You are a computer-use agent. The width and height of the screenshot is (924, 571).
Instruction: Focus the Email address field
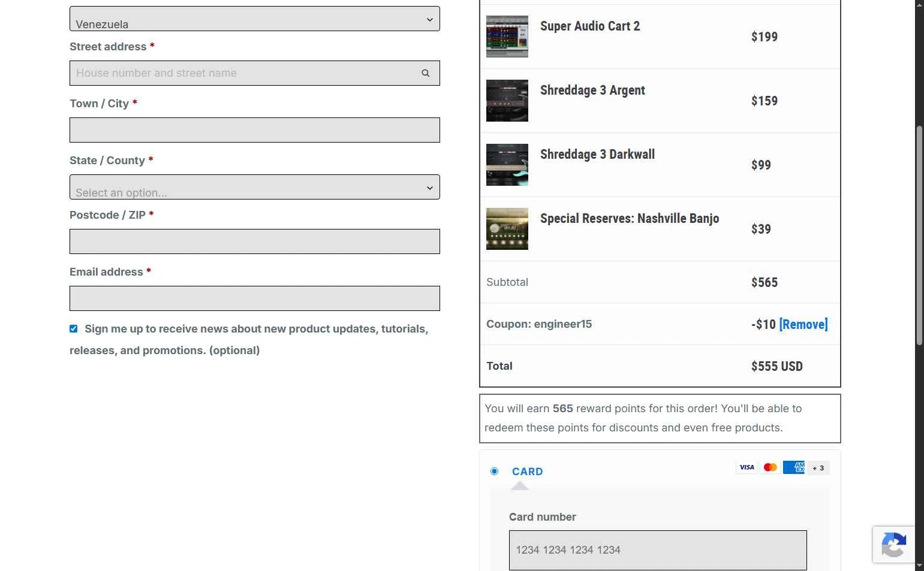click(x=255, y=298)
